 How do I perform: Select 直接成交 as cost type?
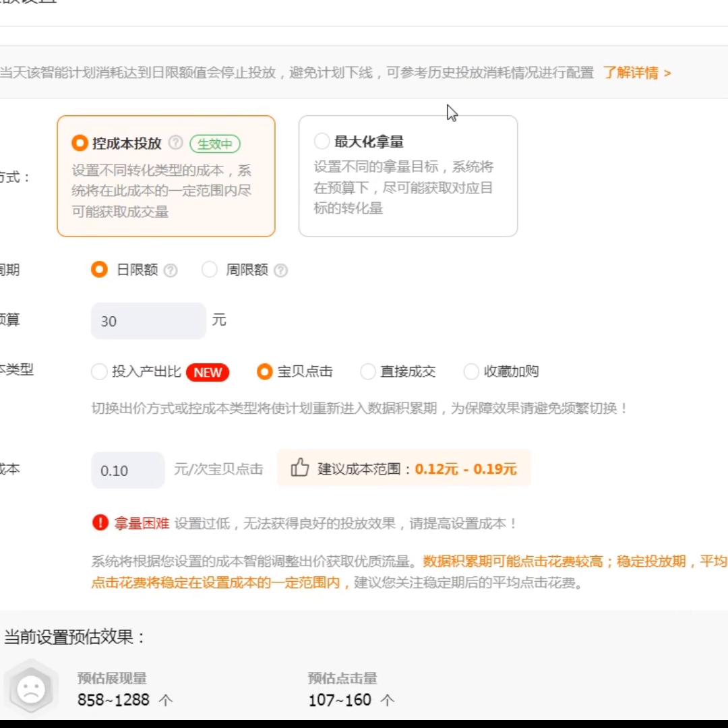367,371
